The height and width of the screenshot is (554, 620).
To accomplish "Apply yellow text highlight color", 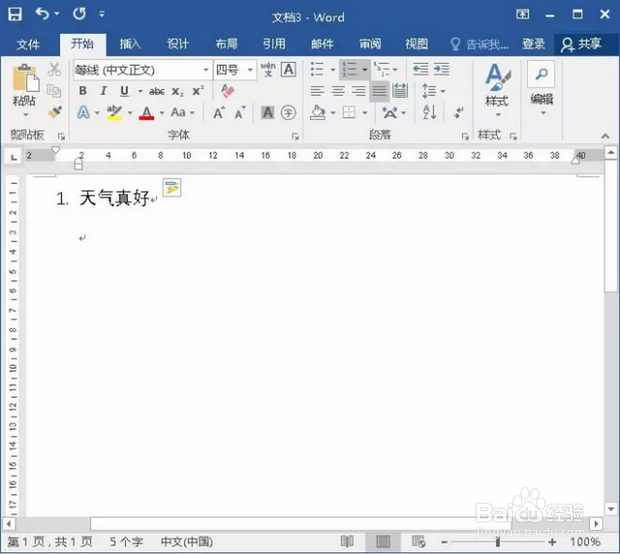I will (x=115, y=113).
